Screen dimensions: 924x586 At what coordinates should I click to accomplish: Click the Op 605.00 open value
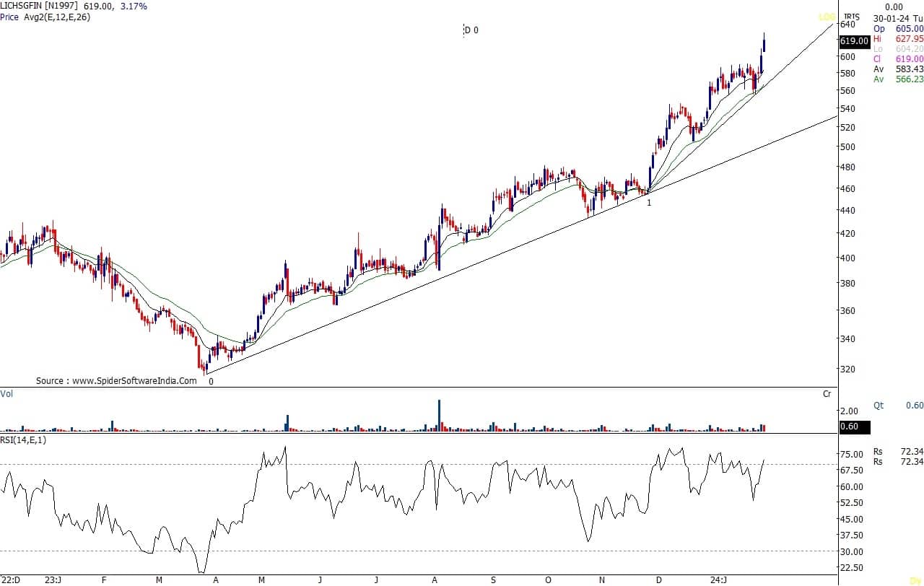(x=898, y=28)
